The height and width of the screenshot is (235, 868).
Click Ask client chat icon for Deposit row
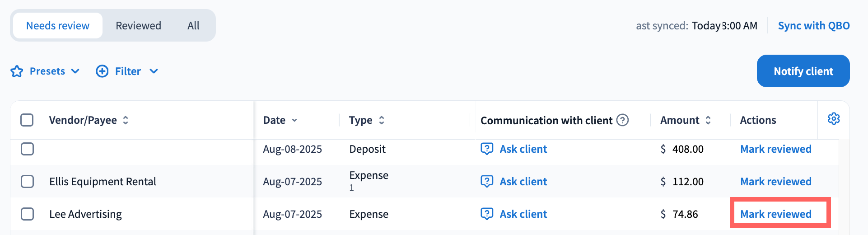487,149
